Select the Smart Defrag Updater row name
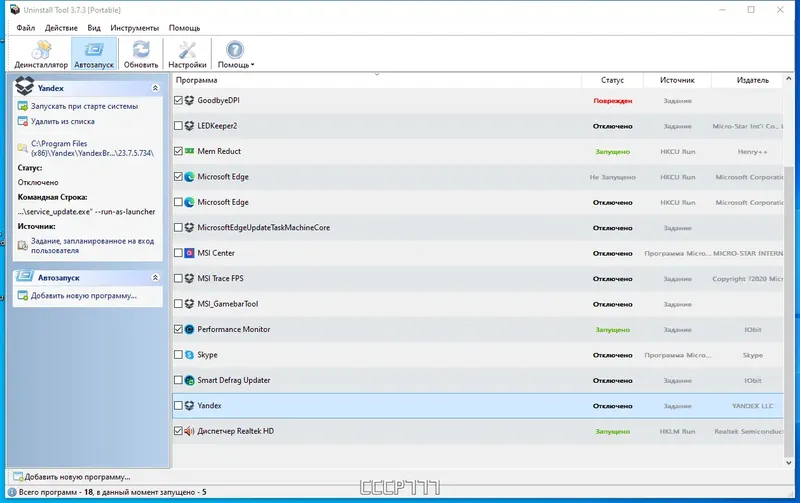 tap(234, 381)
